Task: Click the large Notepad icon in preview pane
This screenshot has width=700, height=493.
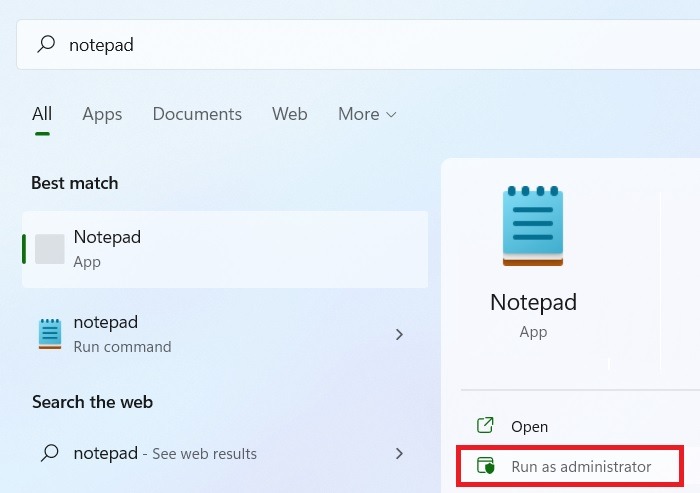Action: pos(533,226)
